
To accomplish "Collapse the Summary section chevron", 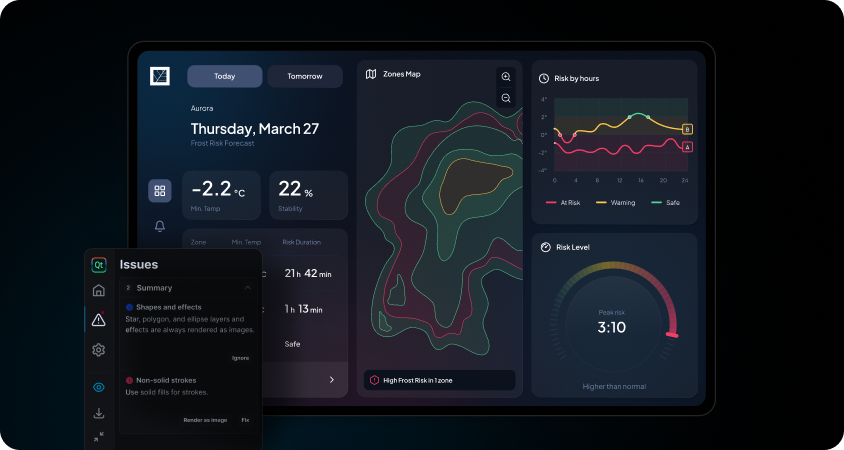I will pyautogui.click(x=248, y=288).
